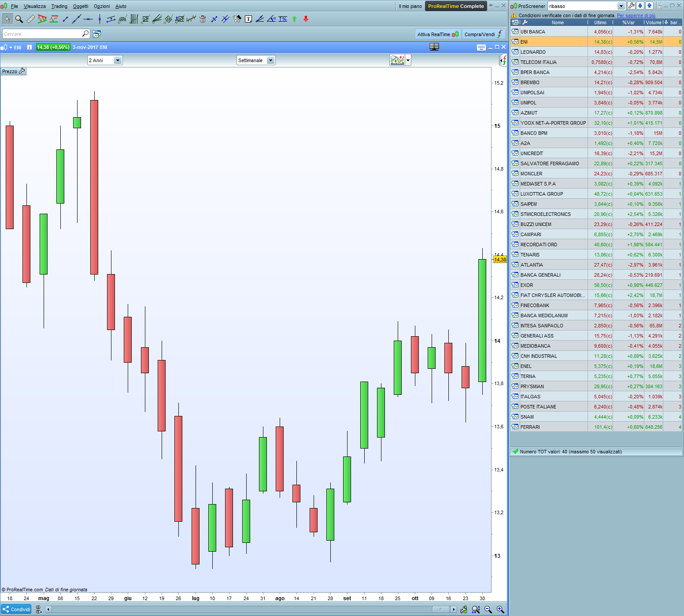Click Il mio piano link
This screenshot has width=684, height=616.
[x=410, y=6]
